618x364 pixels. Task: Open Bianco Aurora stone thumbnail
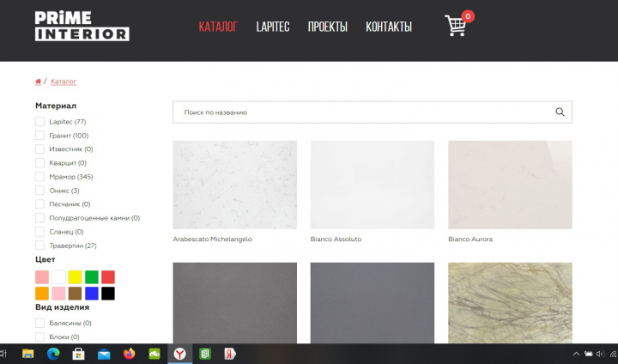point(510,185)
